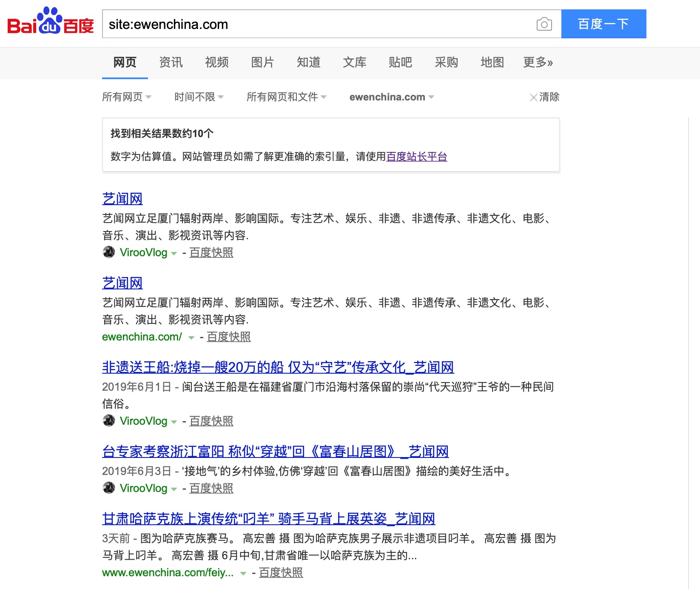
Task: Open 百度快照 next to ewenchina.com/ URL
Action: 229,337
